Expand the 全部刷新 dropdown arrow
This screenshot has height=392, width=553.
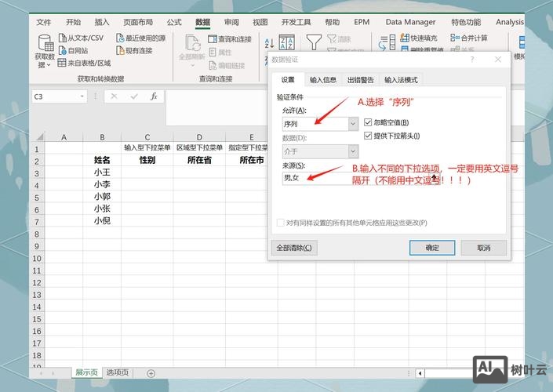(x=192, y=66)
